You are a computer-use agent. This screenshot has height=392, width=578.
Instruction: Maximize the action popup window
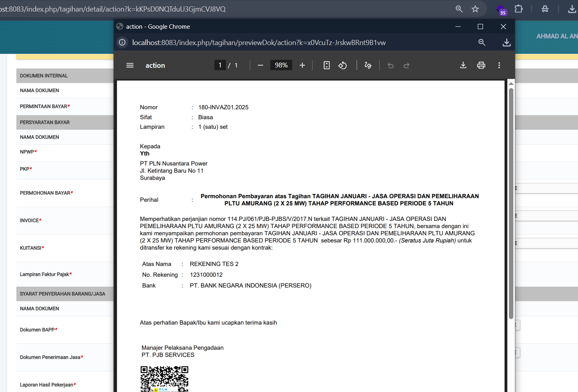[x=480, y=27]
